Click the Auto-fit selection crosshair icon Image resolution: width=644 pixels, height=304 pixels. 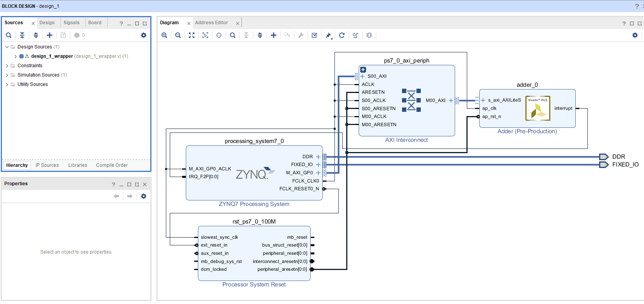point(219,35)
